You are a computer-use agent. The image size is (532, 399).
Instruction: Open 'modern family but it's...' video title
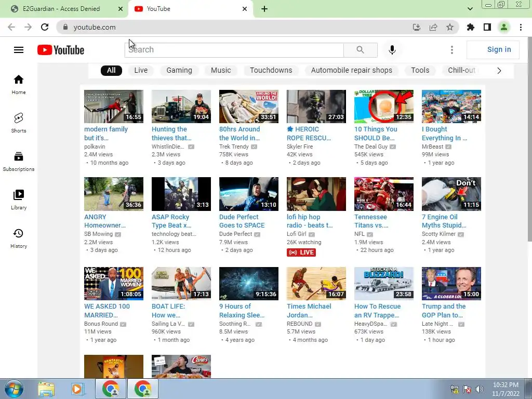coord(106,134)
